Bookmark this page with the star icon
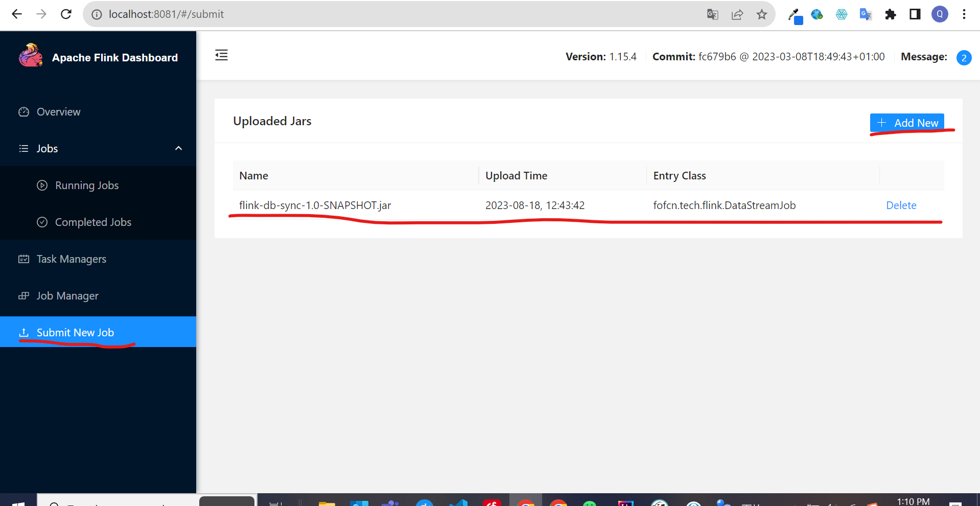The image size is (980, 506). point(761,14)
